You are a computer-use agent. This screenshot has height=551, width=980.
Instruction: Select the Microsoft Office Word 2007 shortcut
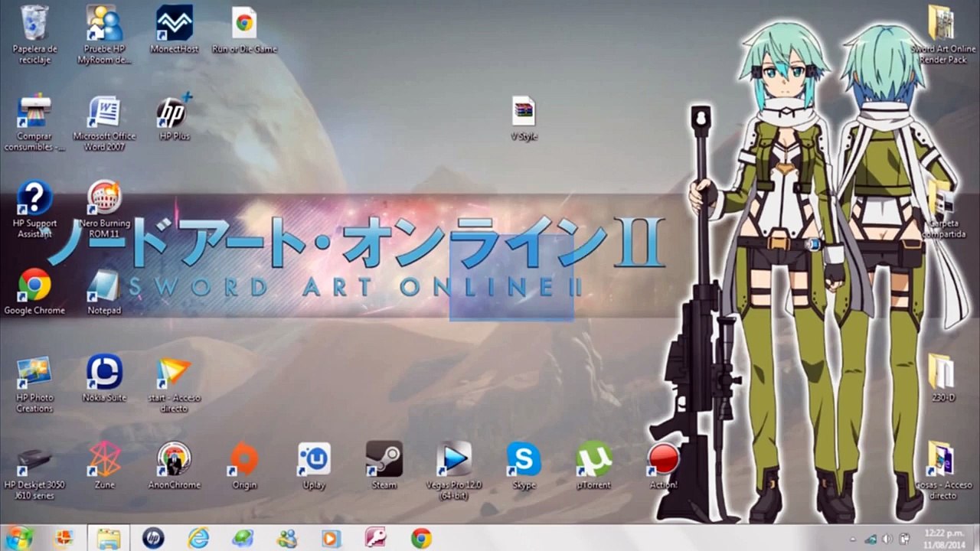104,122
